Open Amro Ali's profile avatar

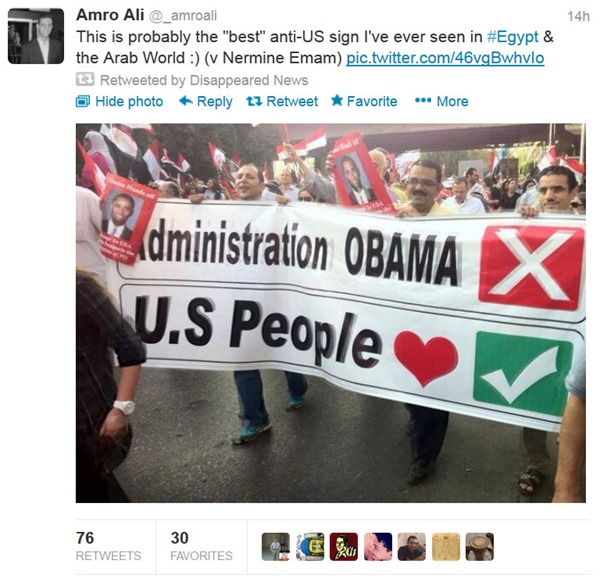pyautogui.click(x=36, y=36)
